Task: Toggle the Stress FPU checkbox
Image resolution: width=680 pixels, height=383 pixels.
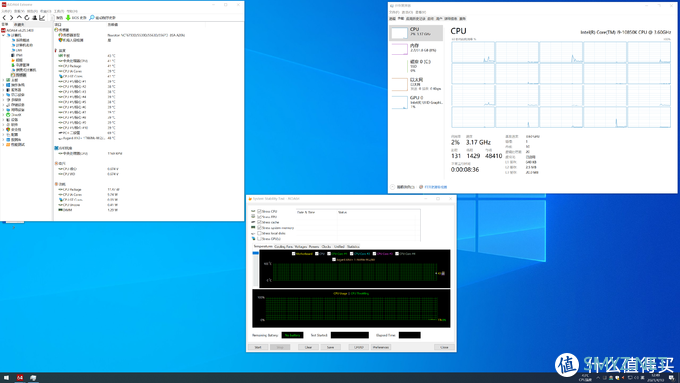Action: click(x=259, y=216)
